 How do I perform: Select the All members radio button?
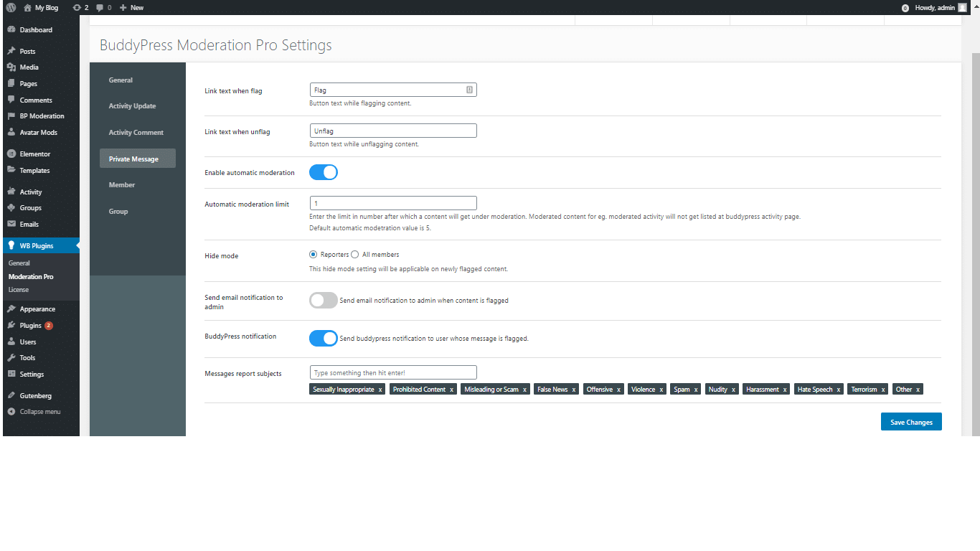[354, 255]
